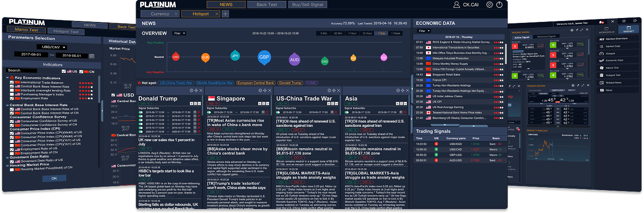Toggle the Asia signal subscribe switch
The height and width of the screenshot is (213, 644).
[x=347, y=112]
